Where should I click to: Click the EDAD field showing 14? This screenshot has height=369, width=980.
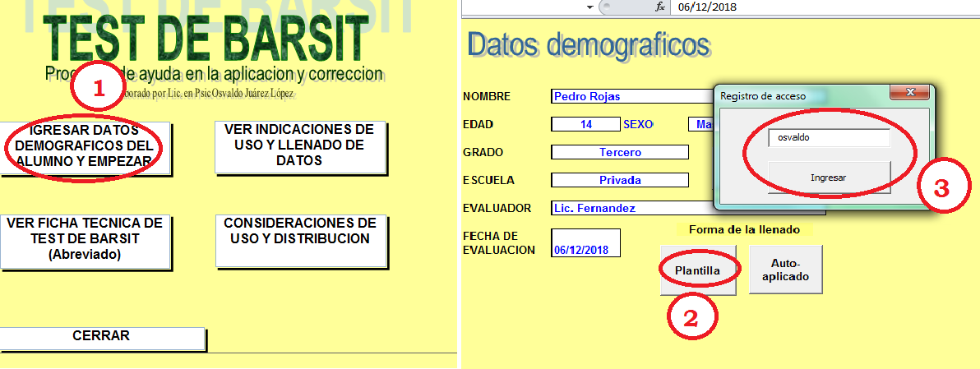click(x=585, y=124)
